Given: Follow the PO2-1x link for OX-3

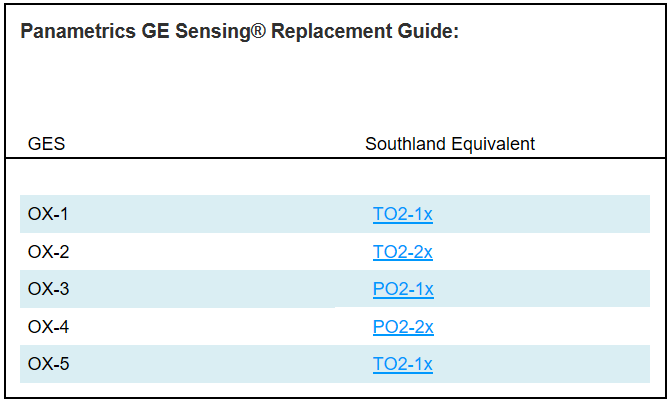Looking at the screenshot, I should tap(402, 289).
